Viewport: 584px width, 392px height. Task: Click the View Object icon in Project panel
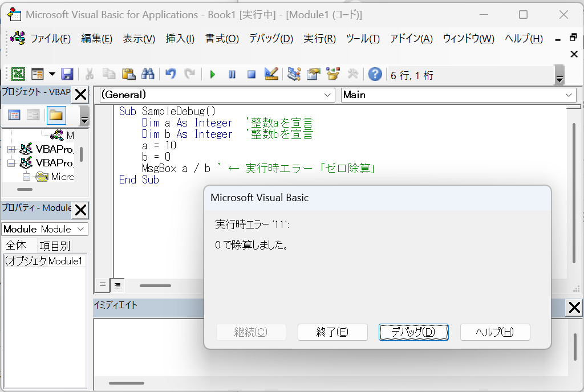pyautogui.click(x=33, y=115)
